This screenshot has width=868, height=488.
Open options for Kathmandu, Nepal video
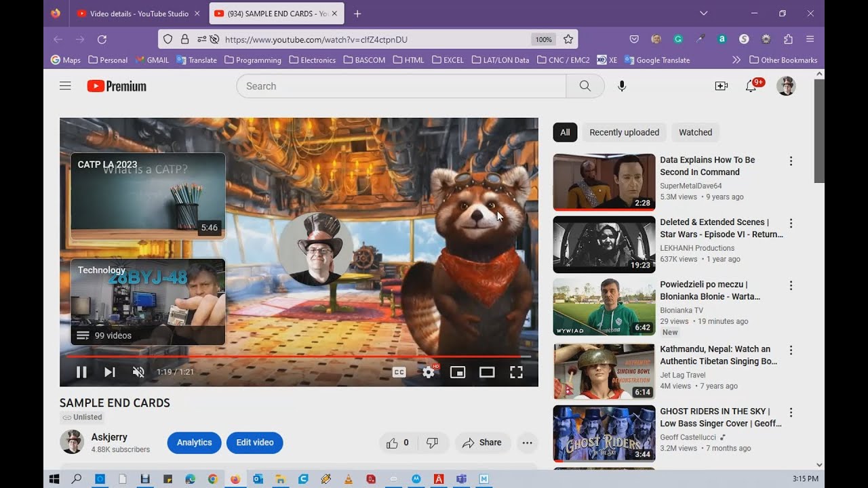(x=791, y=350)
